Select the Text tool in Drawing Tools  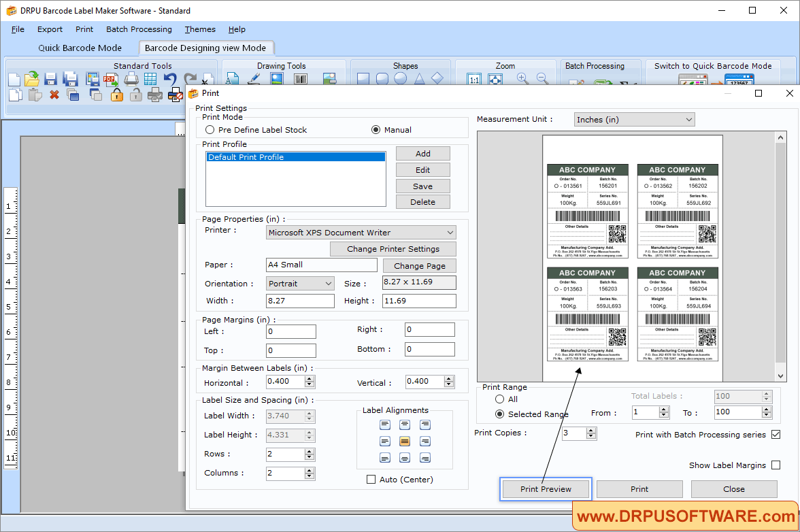pyautogui.click(x=232, y=78)
